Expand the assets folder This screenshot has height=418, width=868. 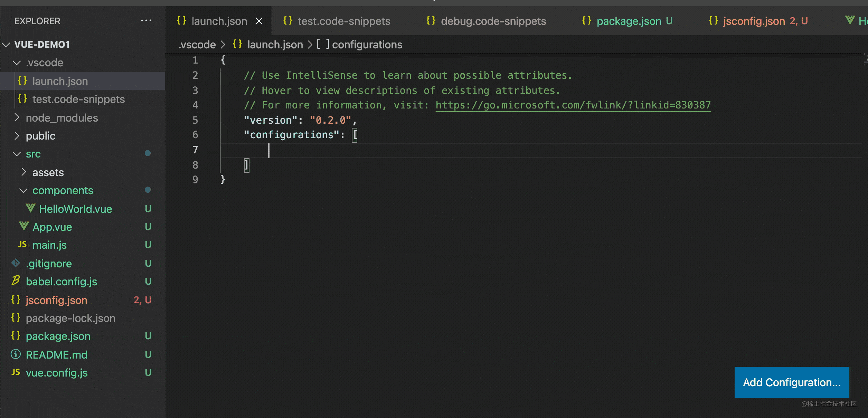[x=23, y=172]
